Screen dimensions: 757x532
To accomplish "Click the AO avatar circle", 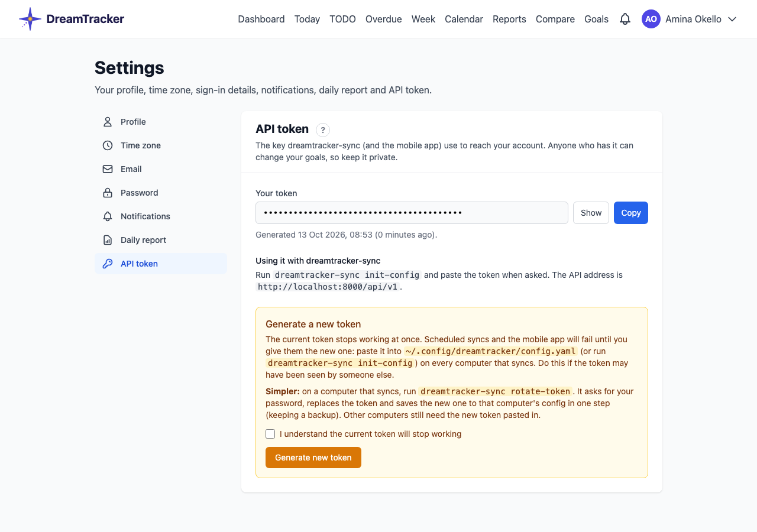I will point(651,19).
